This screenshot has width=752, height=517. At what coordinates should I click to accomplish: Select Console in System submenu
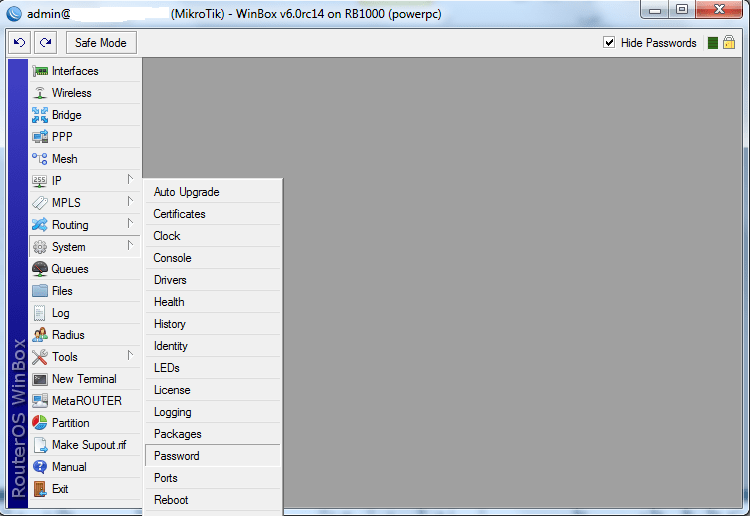click(x=213, y=258)
